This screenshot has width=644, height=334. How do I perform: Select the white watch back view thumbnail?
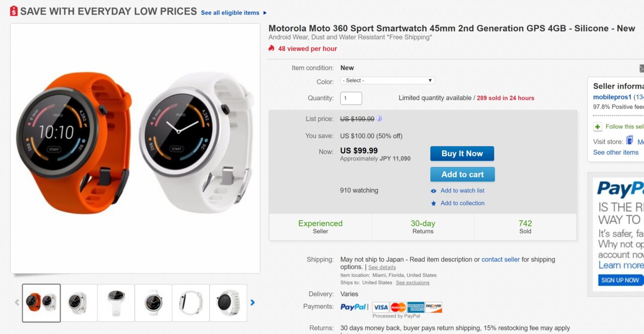coord(228,303)
